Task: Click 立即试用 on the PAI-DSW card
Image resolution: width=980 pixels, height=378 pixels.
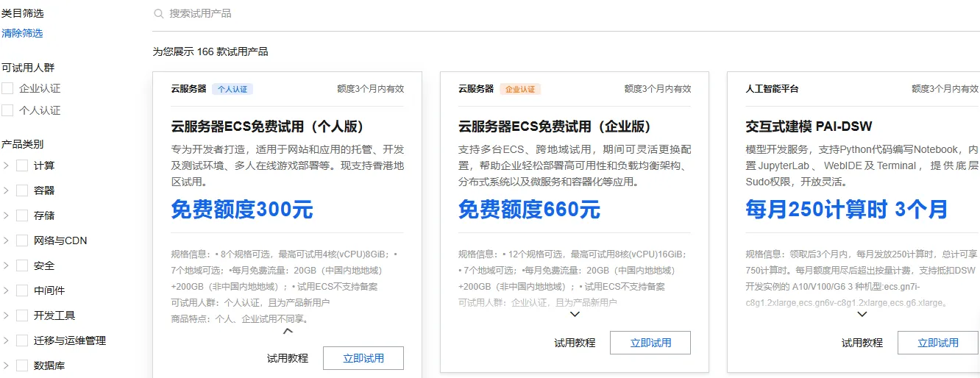Action: (938, 343)
